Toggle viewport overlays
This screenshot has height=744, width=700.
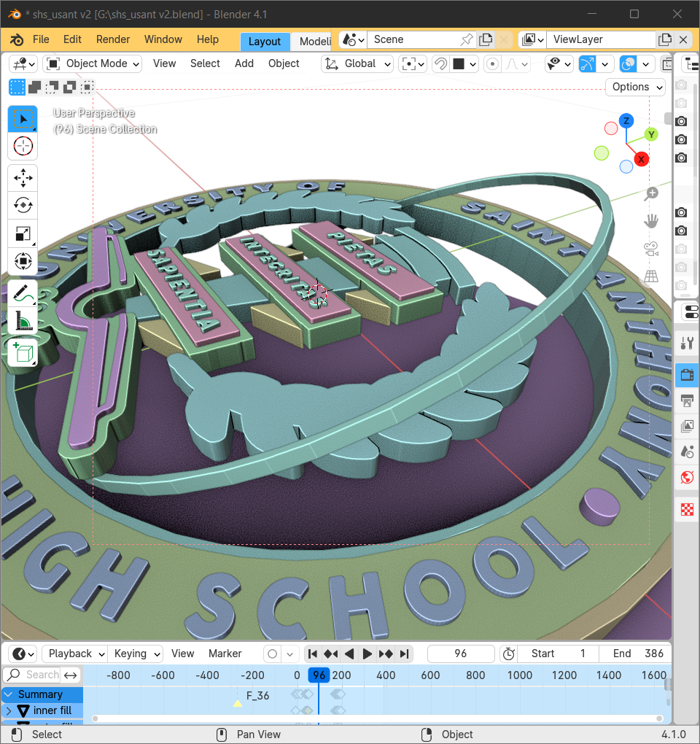pyautogui.click(x=629, y=63)
